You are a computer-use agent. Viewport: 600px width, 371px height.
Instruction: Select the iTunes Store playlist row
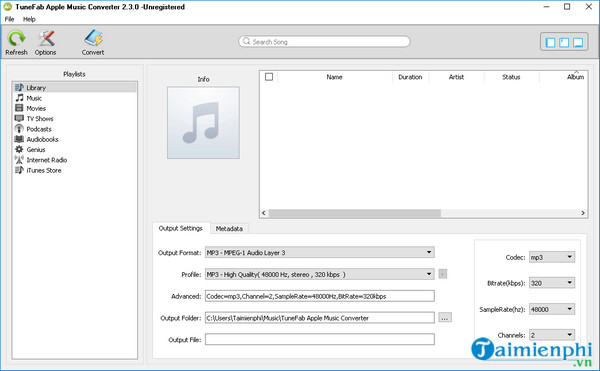pos(74,170)
